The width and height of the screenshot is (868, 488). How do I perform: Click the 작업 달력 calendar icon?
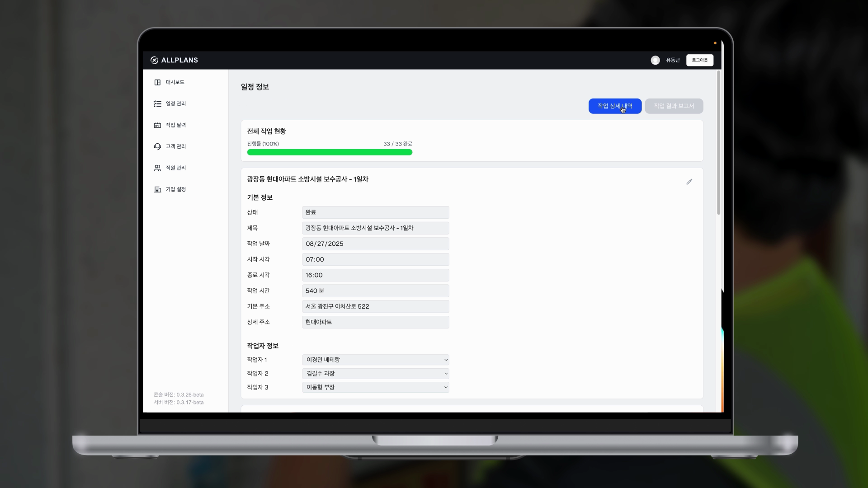pos(157,125)
